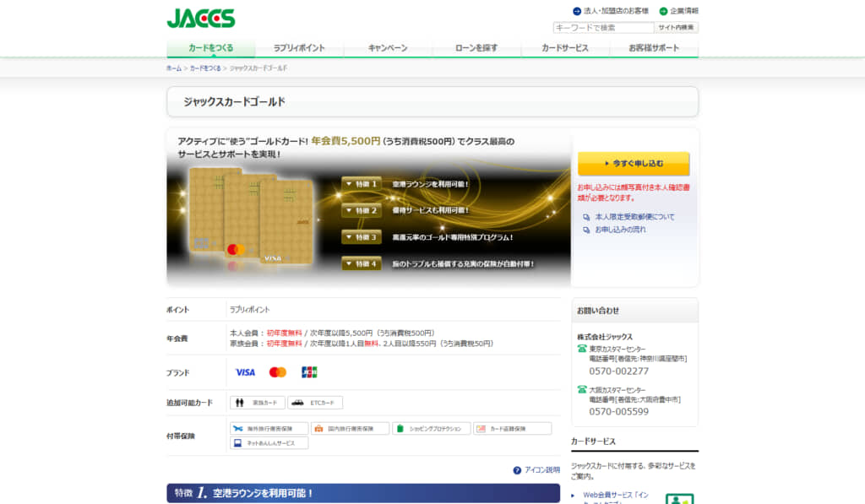Viewport: 865px width, 504px height.
Task: Click the 今すぐ申し込む button
Action: point(634,163)
